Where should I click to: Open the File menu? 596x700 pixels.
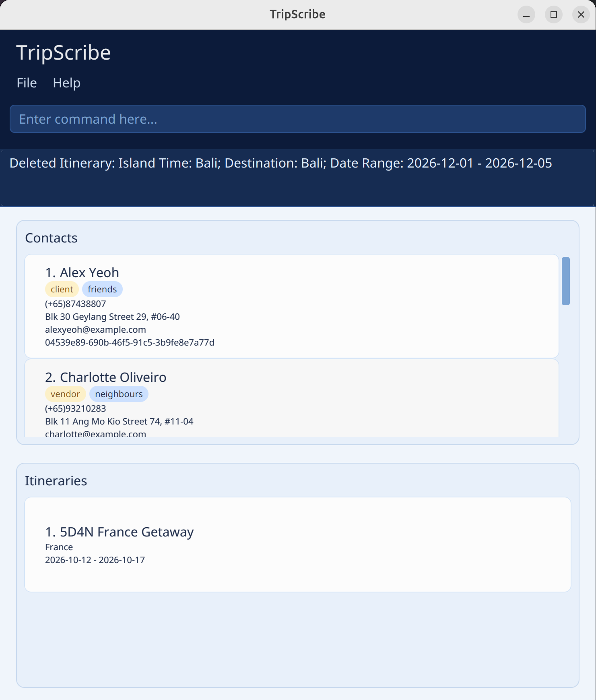click(27, 83)
